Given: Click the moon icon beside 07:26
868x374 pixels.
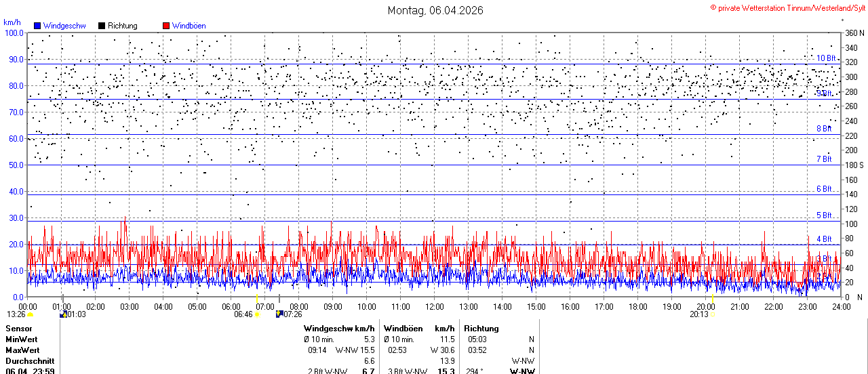Looking at the screenshot, I should pyautogui.click(x=279, y=314).
